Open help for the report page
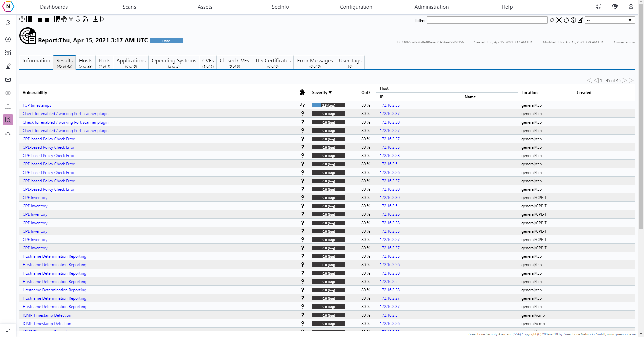644x337 pixels. 22,19
